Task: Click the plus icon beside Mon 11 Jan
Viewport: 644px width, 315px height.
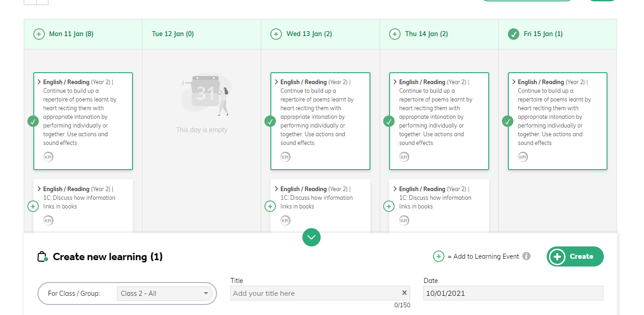Action: (39, 34)
